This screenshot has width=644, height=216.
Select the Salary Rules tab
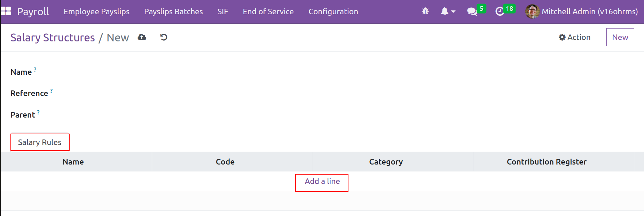pyautogui.click(x=40, y=142)
